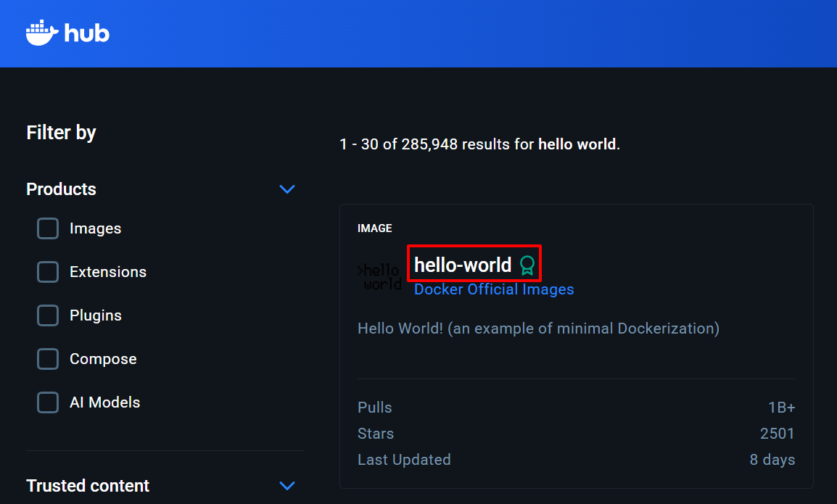Screen dimensions: 837x504
Task: Click the 2501 stars count
Action: coord(778,434)
